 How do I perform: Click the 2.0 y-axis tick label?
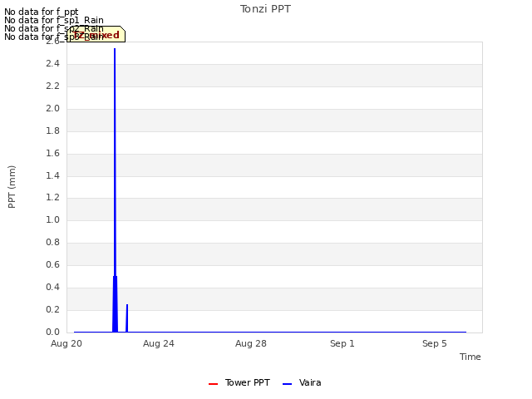pos(52,109)
